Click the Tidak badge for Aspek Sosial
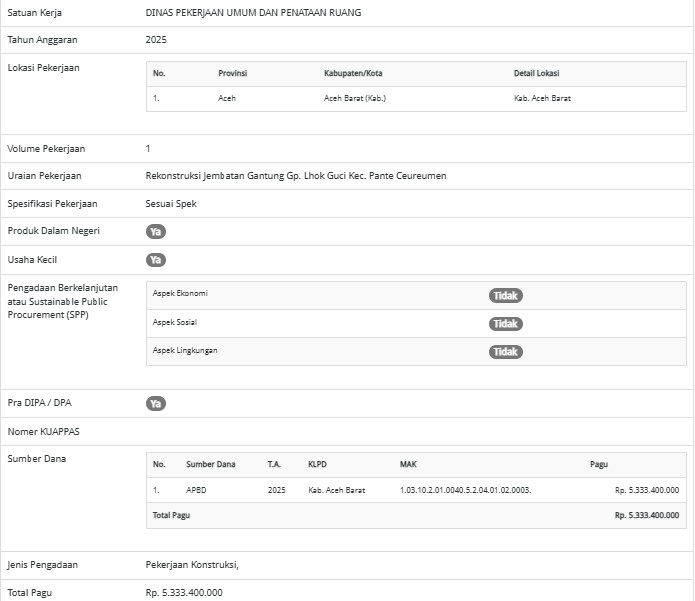This screenshot has height=601, width=695. coord(505,324)
